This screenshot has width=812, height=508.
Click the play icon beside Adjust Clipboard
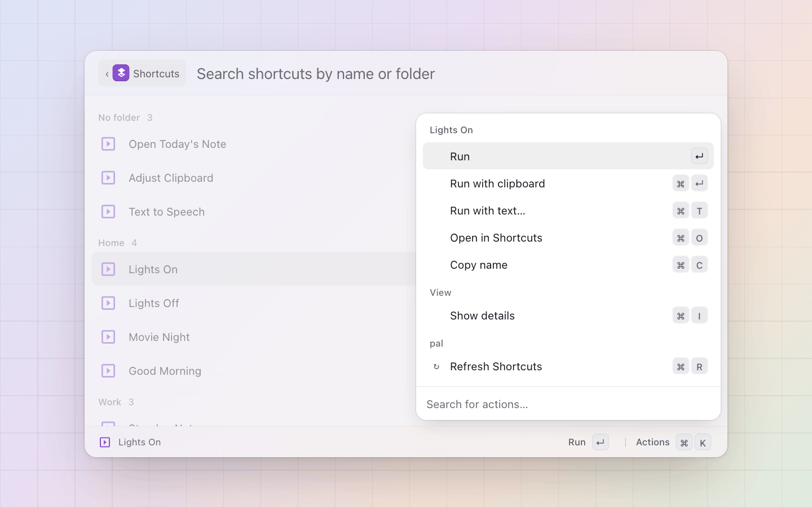click(x=108, y=178)
